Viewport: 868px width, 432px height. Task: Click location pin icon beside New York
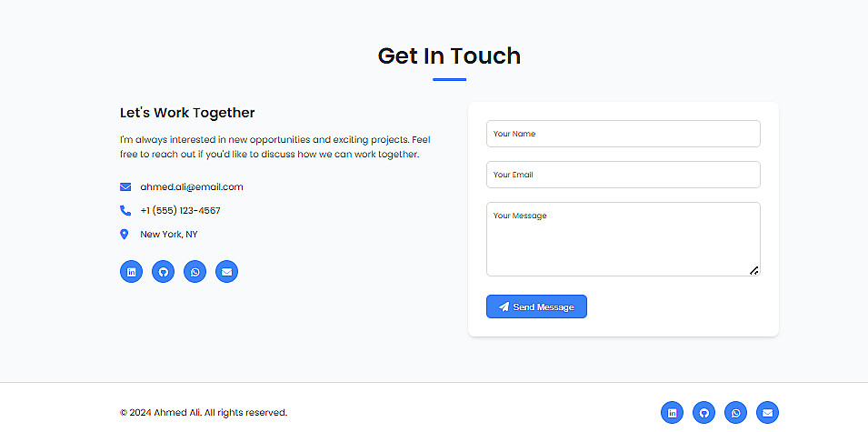pyautogui.click(x=125, y=235)
